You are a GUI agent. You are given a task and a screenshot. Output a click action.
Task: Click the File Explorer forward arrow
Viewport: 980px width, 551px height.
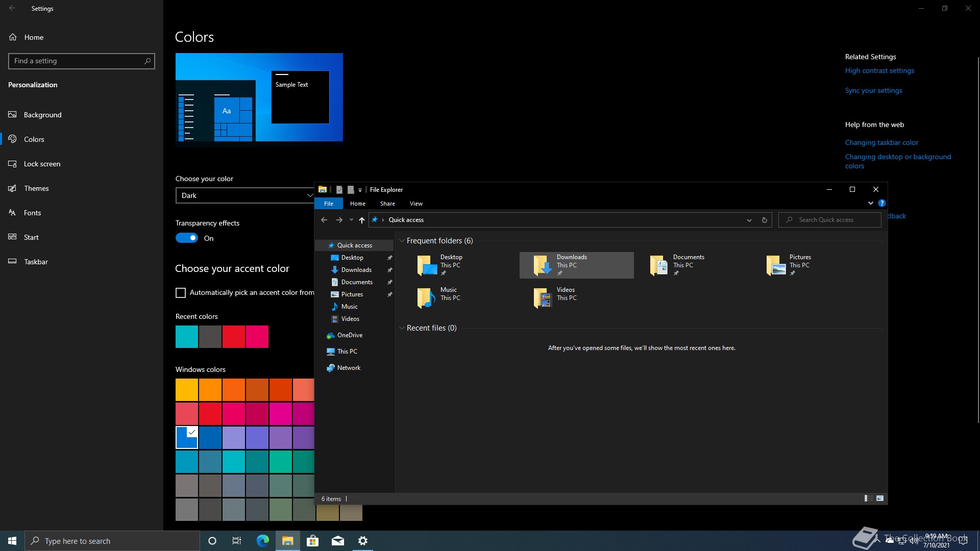(339, 220)
